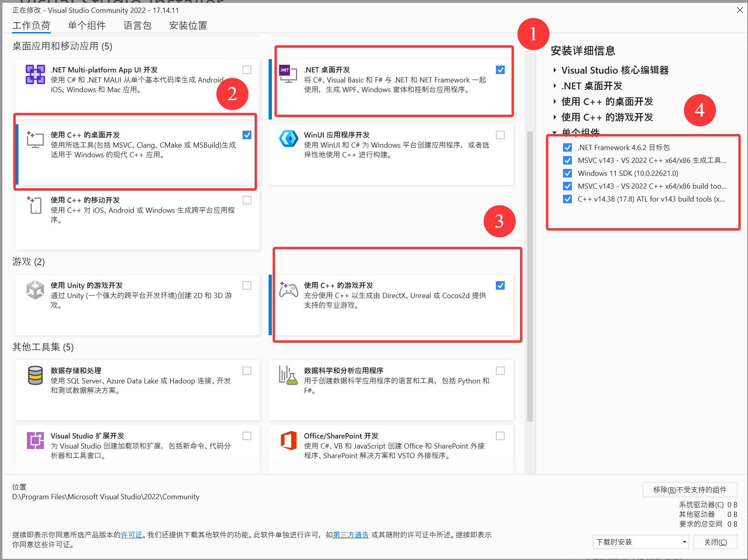Collapse the 单个组件 details section
This screenshot has height=560, width=748.
click(555, 132)
